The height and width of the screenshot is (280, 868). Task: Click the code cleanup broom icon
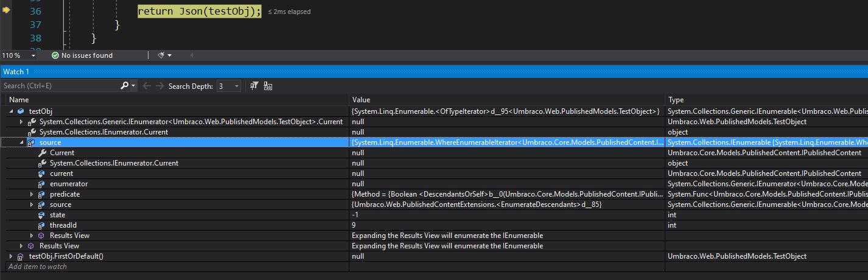point(161,55)
